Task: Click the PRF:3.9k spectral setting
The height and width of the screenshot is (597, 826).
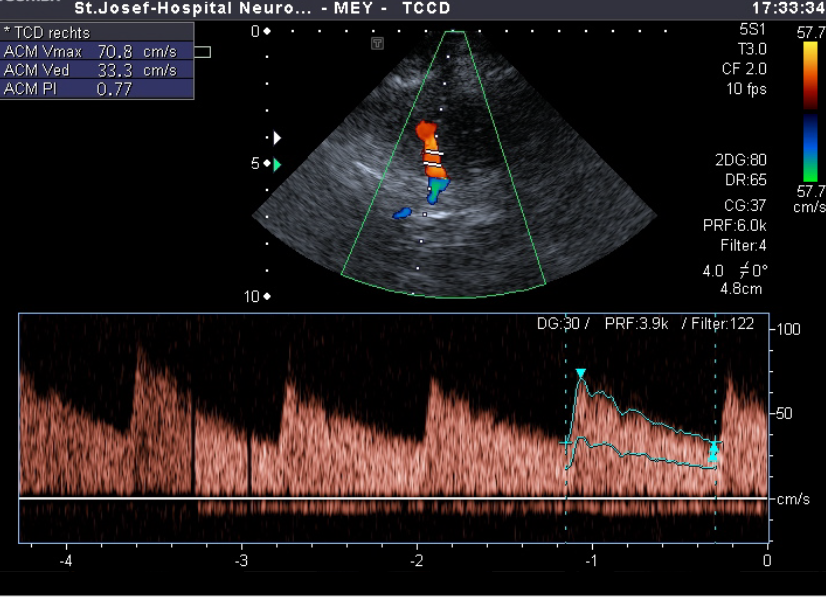Action: [x=636, y=324]
